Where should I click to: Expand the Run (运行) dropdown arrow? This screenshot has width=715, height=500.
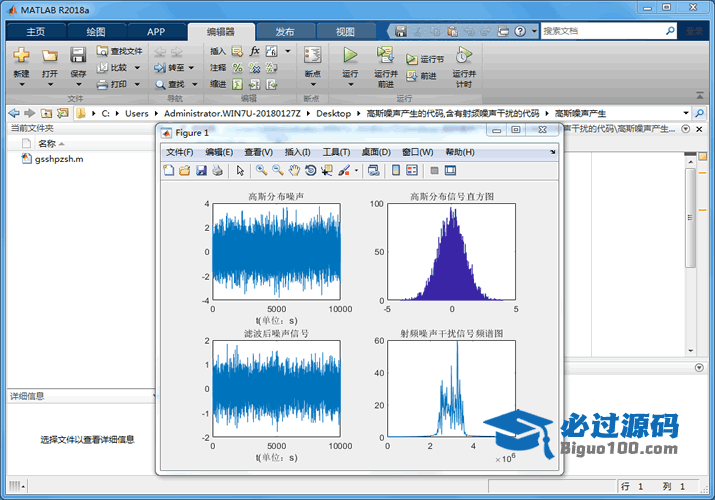(351, 84)
